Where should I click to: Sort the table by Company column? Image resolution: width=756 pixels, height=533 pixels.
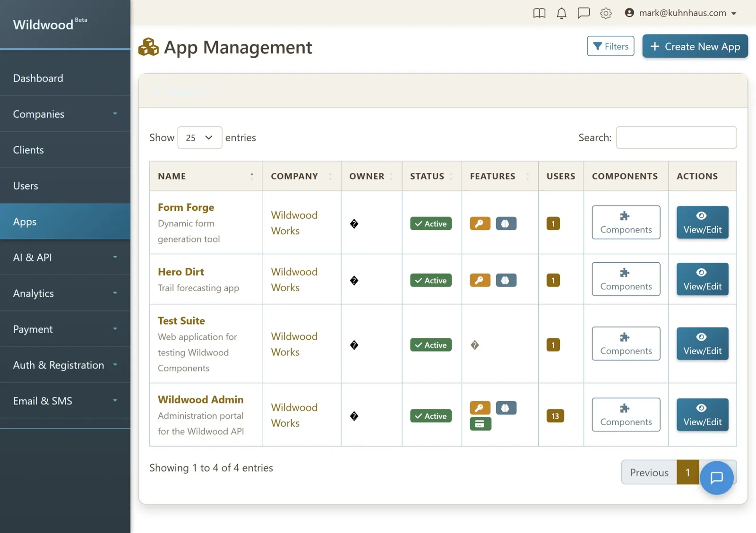(x=301, y=176)
